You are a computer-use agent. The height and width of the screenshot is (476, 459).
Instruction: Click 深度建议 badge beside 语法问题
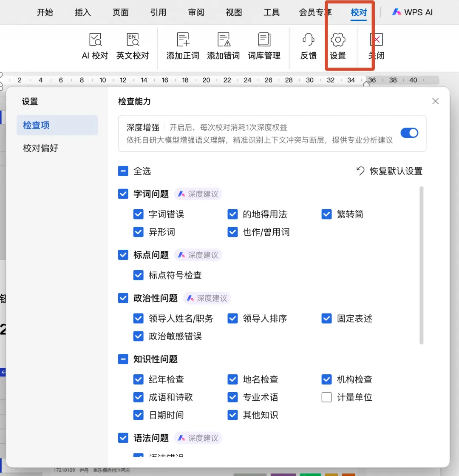[198, 438]
